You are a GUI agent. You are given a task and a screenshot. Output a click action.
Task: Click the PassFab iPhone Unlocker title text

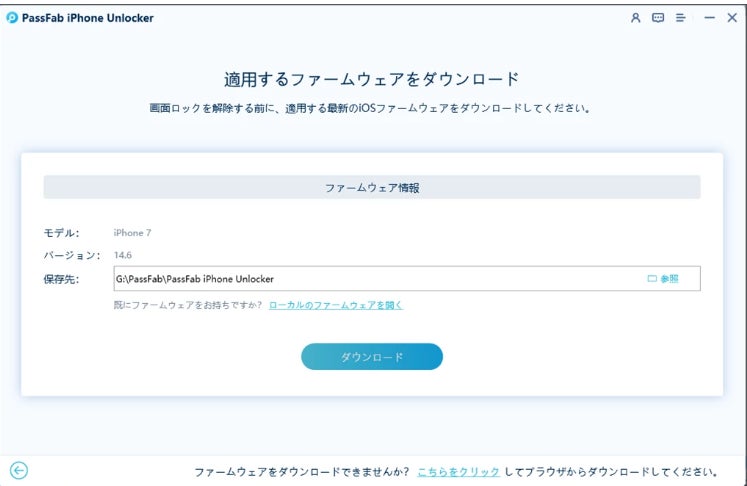(x=88, y=18)
